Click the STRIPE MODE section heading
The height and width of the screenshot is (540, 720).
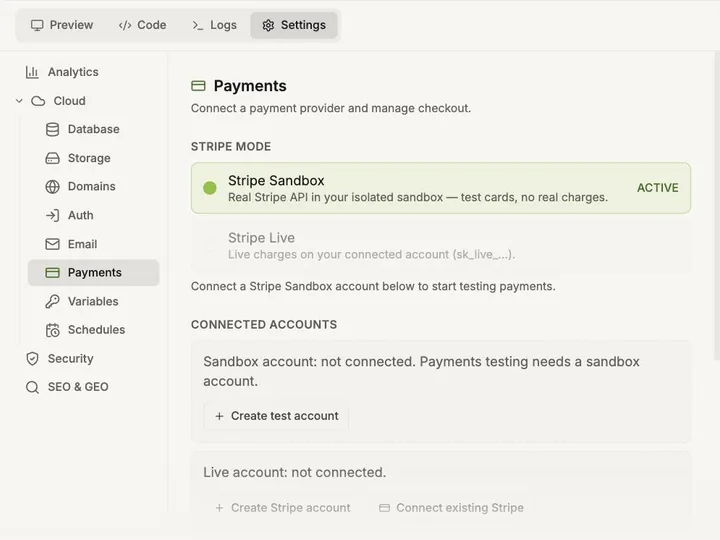click(231, 146)
